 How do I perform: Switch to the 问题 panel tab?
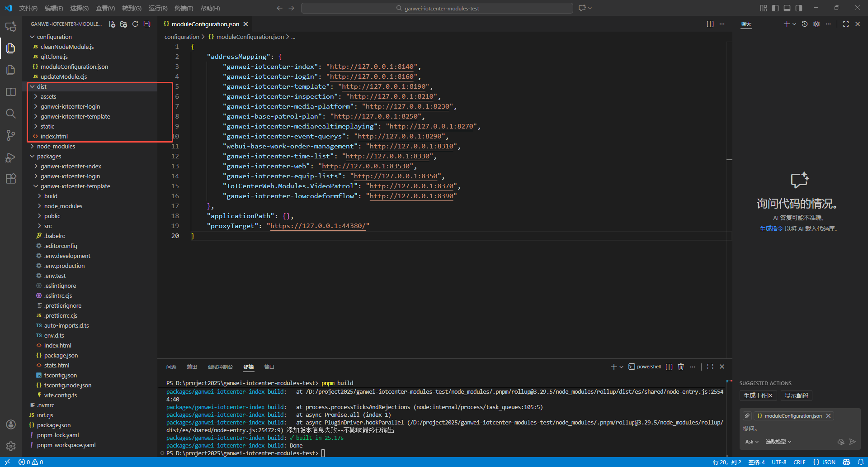(x=171, y=367)
